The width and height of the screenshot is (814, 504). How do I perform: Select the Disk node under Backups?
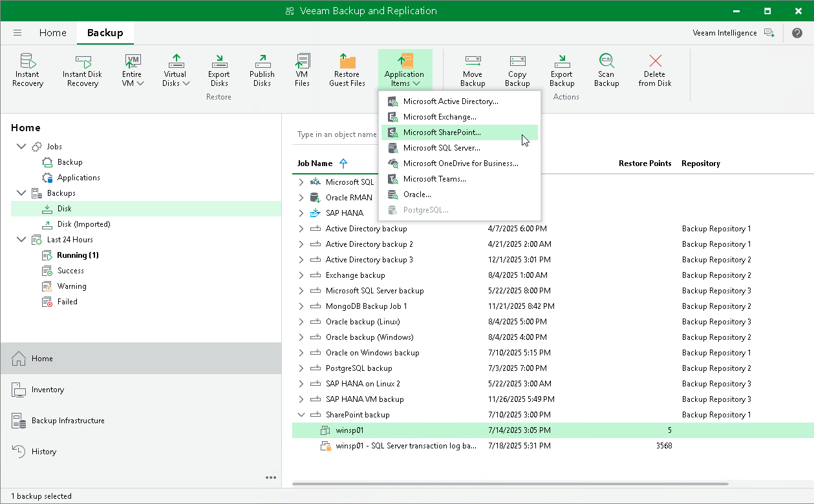[x=146, y=209]
